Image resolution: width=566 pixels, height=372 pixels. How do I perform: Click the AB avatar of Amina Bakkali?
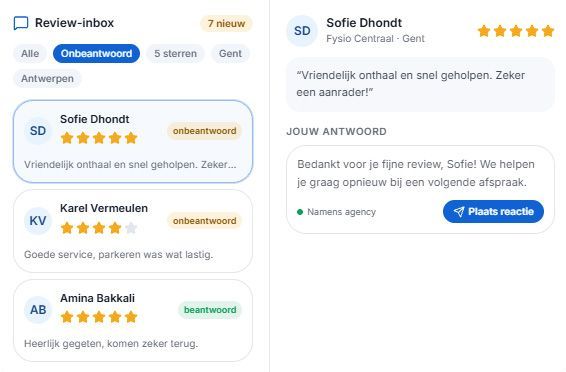point(38,310)
